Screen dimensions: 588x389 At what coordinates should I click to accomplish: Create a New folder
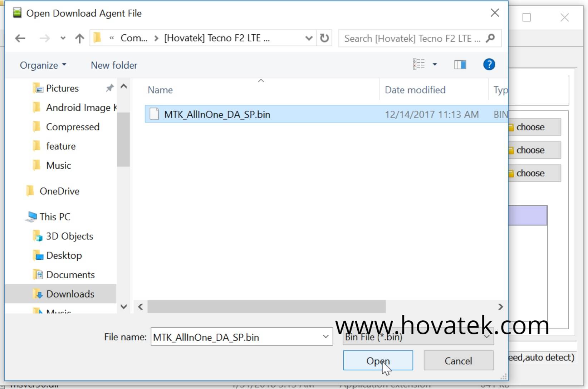[114, 65]
